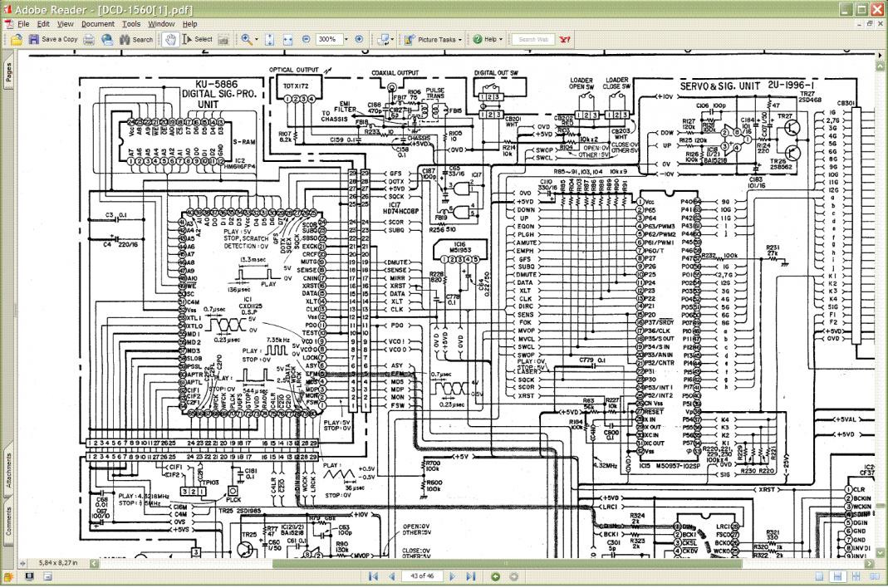Viewport: 888px width, 588px height.
Task: Click the horizontal scrollbar thumb
Action: (507, 563)
